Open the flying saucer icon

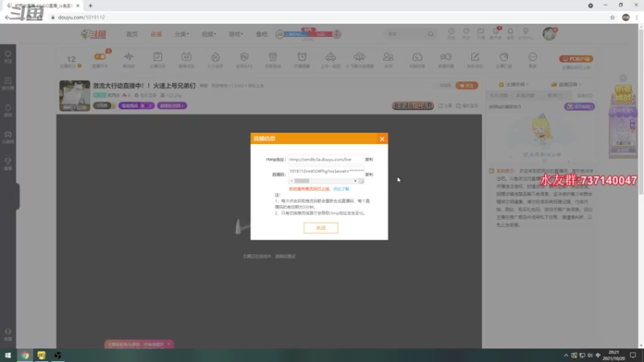point(359,57)
